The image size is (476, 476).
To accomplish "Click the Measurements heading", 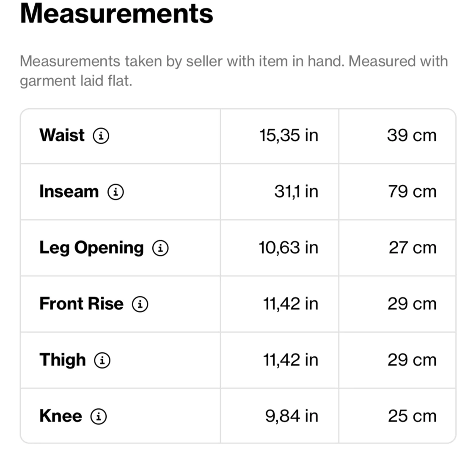I will pos(117,14).
